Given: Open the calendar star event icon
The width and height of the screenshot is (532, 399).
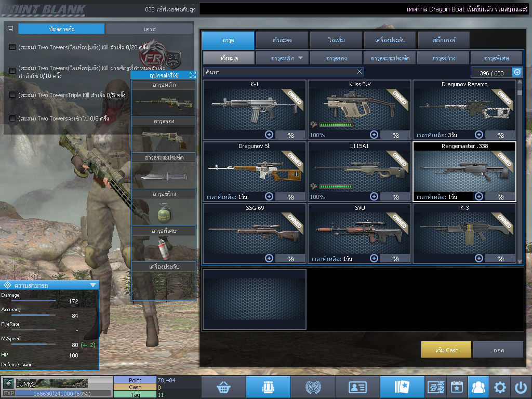Looking at the screenshot, I should [457, 387].
